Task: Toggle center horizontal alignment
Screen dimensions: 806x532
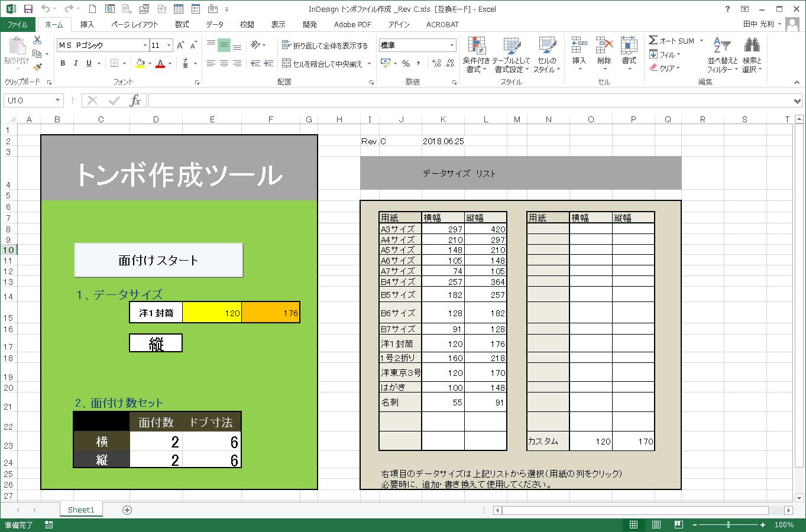Action: [x=224, y=63]
